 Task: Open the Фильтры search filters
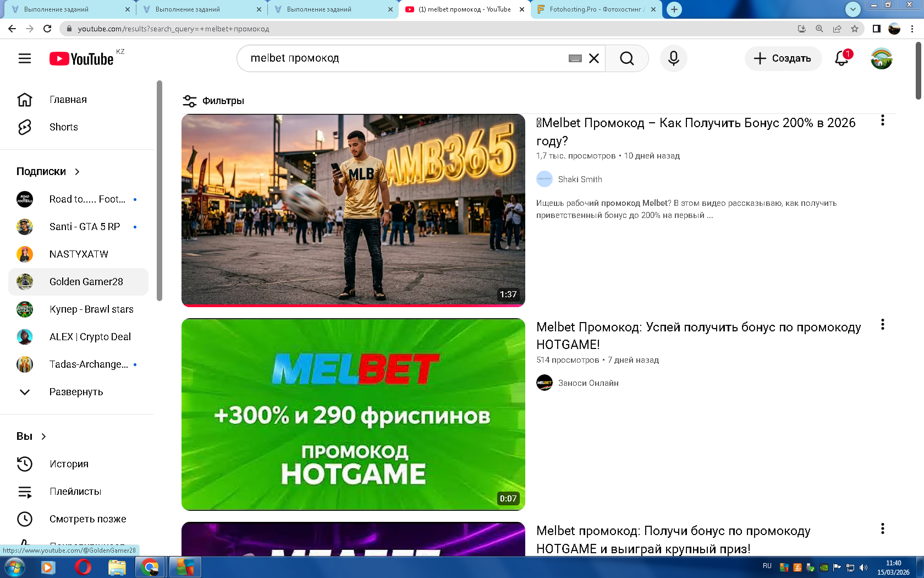coord(213,101)
